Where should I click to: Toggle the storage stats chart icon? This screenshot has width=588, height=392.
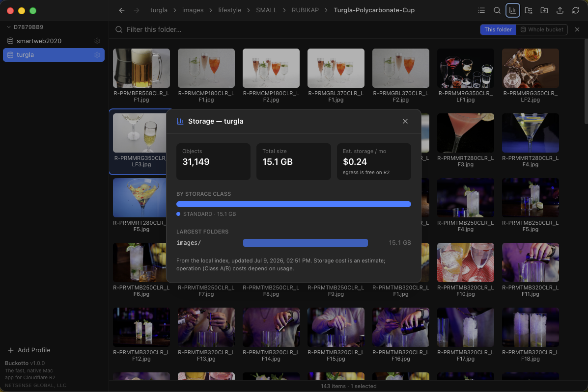pos(513,10)
